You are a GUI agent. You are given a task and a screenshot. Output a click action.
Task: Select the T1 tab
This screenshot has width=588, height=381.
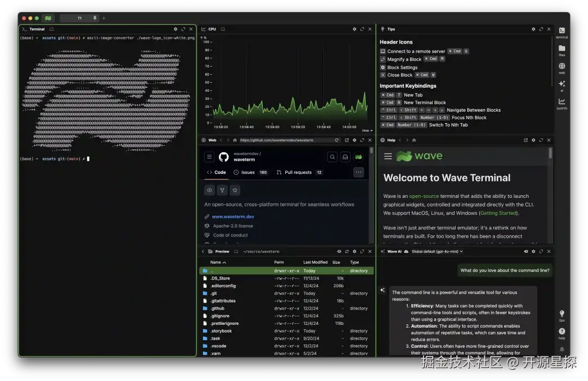click(79, 18)
